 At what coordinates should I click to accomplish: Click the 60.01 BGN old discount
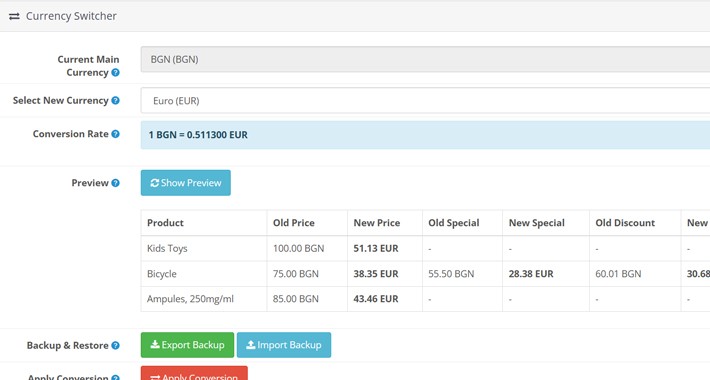(x=618, y=274)
